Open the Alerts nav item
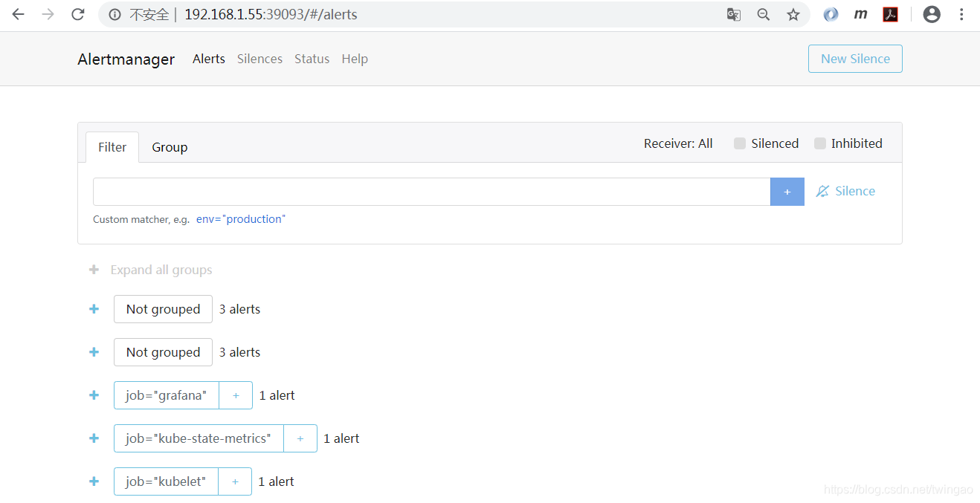 pyautogui.click(x=209, y=59)
